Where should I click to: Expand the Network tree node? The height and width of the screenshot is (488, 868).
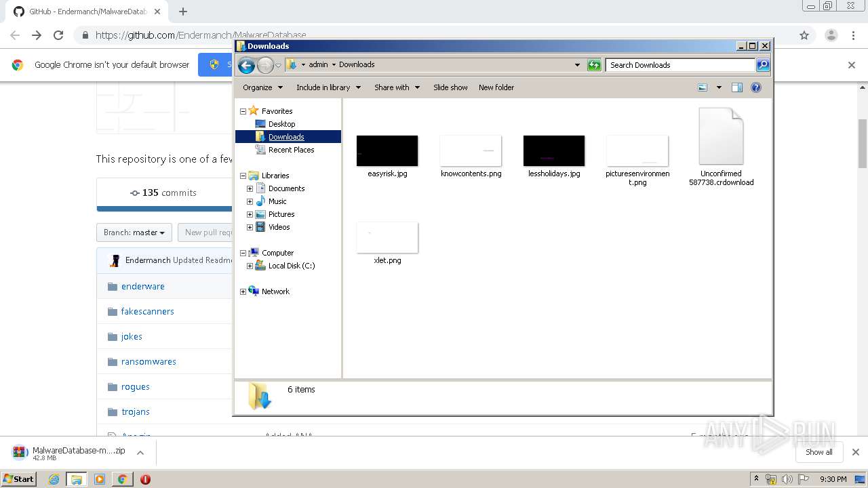[x=243, y=291]
